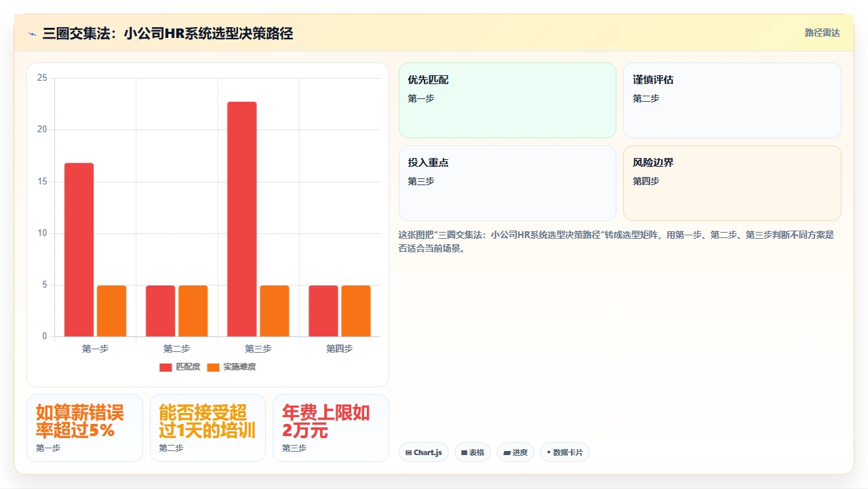Image resolution: width=868 pixels, height=489 pixels.
Task: Click the y-axis value 20
Action: (x=42, y=130)
